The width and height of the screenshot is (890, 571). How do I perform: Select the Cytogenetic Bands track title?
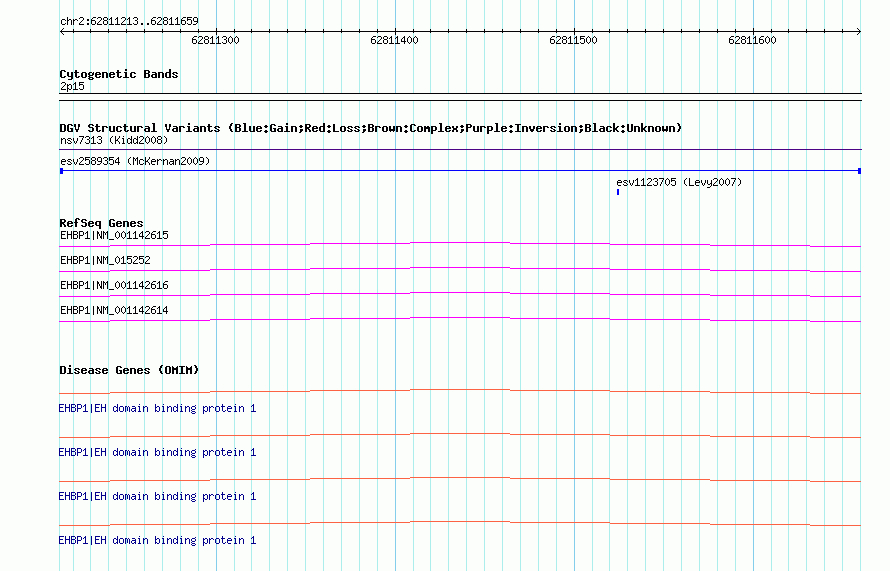click(119, 74)
